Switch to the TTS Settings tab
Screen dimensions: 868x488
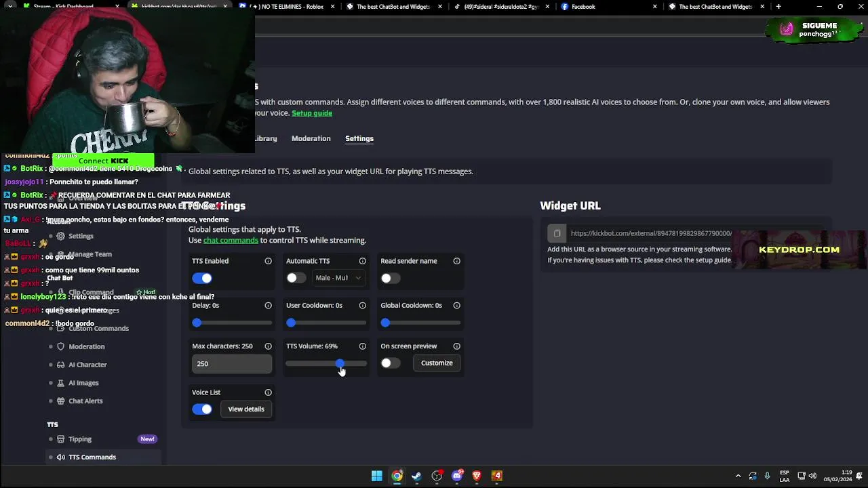359,138
